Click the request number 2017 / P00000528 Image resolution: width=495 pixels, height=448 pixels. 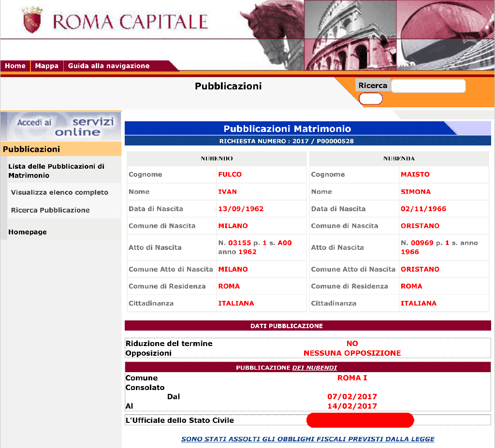click(x=323, y=141)
